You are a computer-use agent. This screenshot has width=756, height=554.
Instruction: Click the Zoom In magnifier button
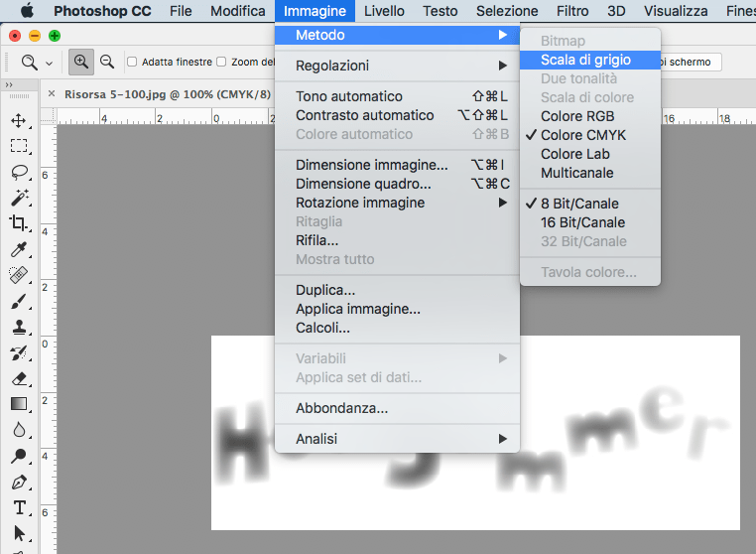(x=81, y=62)
